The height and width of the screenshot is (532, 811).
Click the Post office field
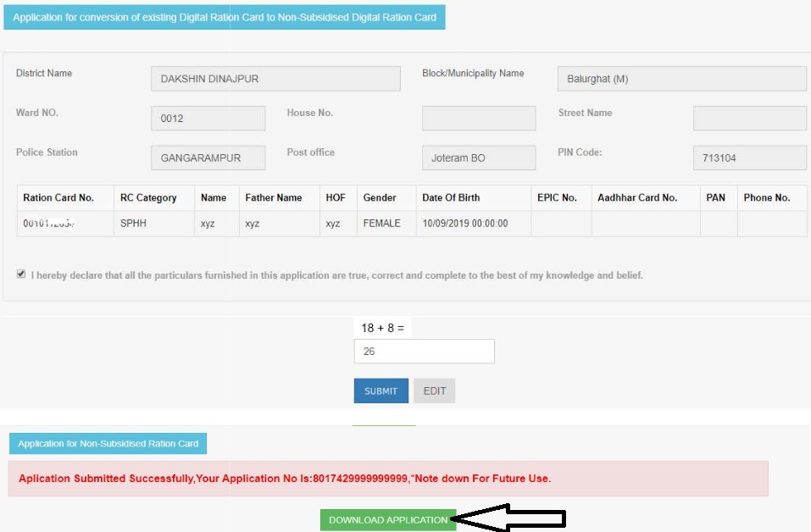pyautogui.click(x=478, y=158)
